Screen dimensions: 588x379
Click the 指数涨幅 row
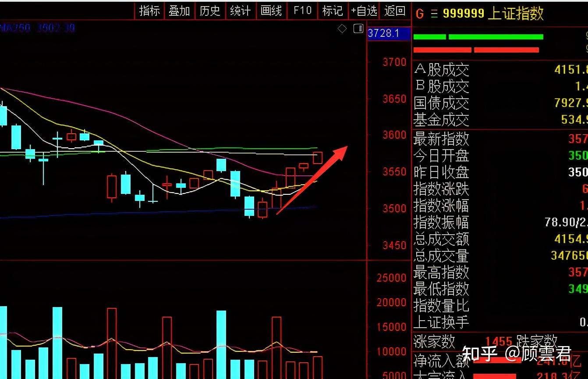pyautogui.click(x=500, y=205)
